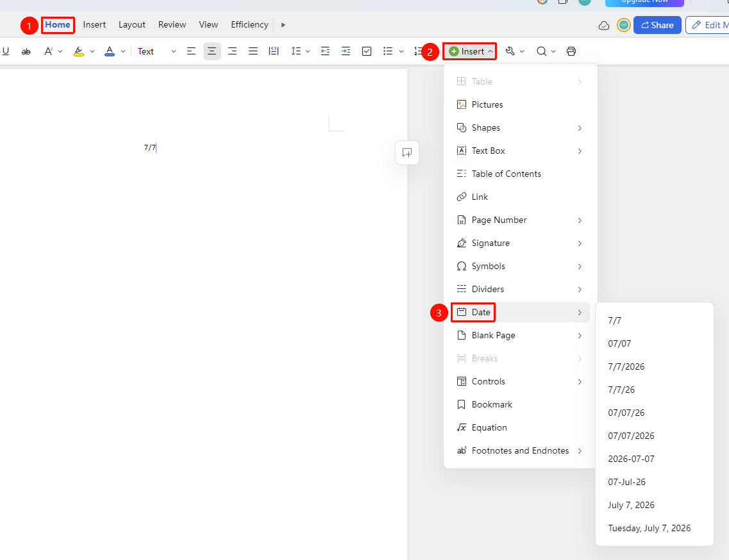The height and width of the screenshot is (560, 729).
Task: Toggle underline formatting in the toolbar
Action: click(x=6, y=51)
